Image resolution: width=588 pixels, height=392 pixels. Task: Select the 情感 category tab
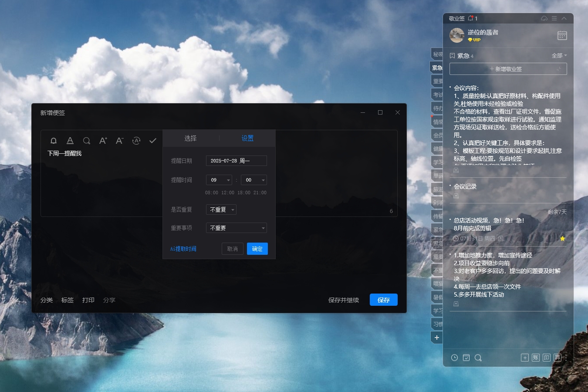[x=437, y=122]
